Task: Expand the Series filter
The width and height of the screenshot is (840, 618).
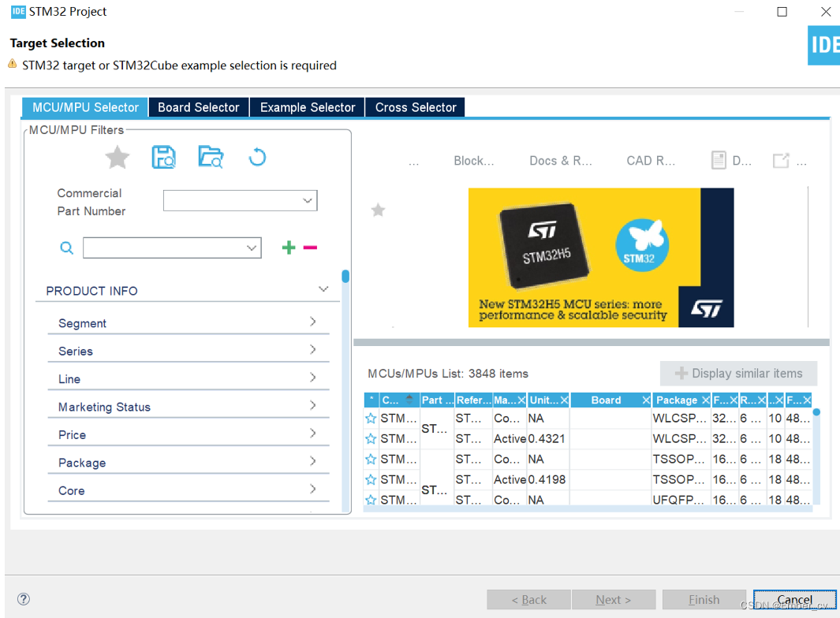Action: (x=313, y=349)
